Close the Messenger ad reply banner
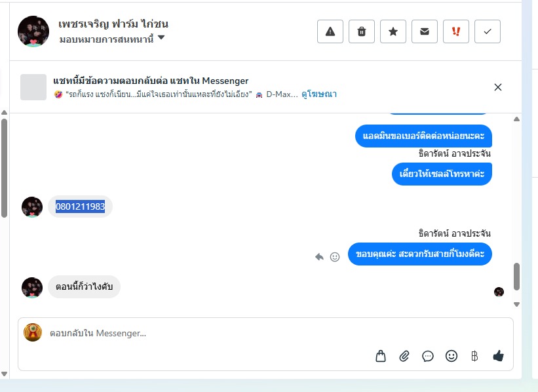 [x=498, y=87]
